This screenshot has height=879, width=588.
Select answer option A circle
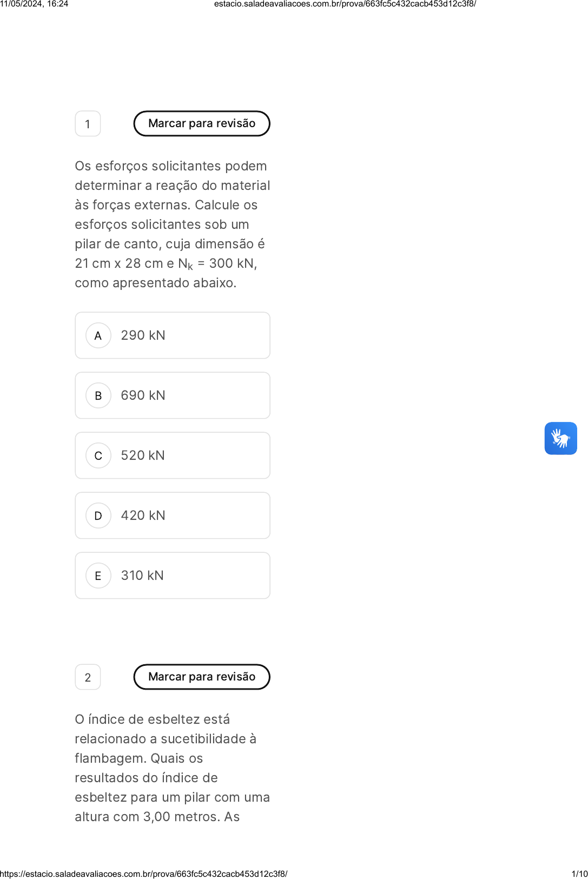98,335
